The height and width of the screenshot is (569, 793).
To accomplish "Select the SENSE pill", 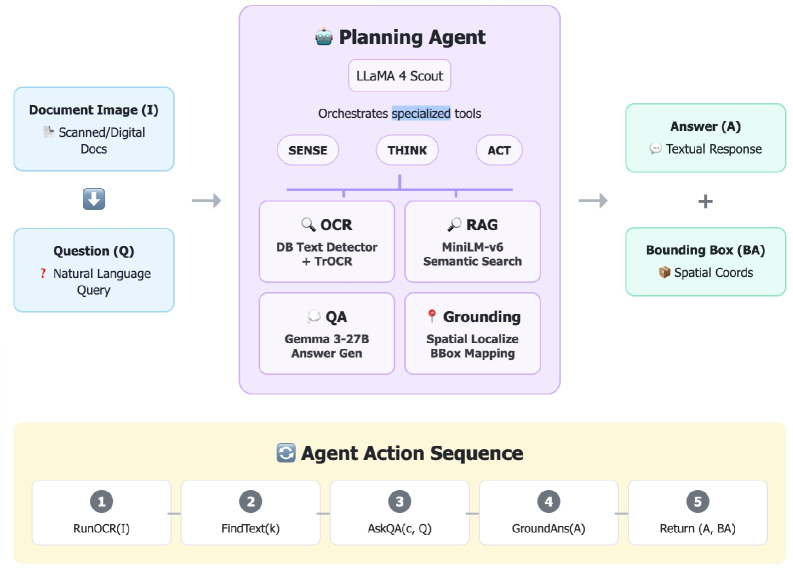I will [308, 150].
